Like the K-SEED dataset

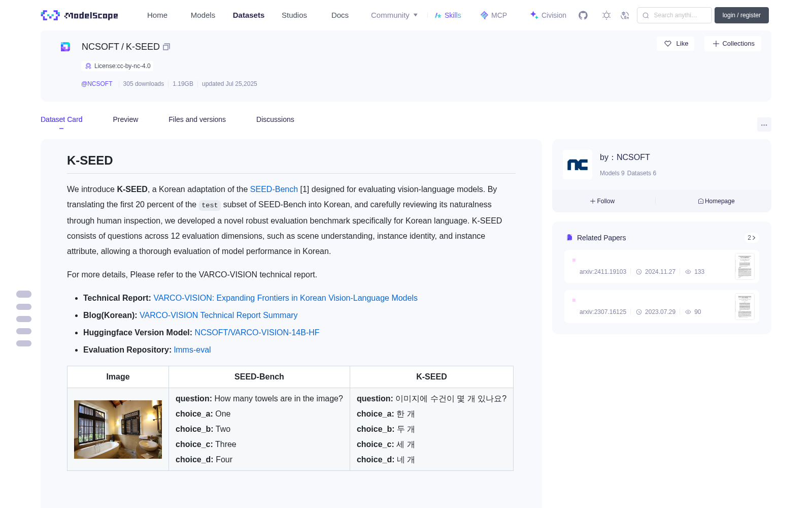pyautogui.click(x=676, y=44)
